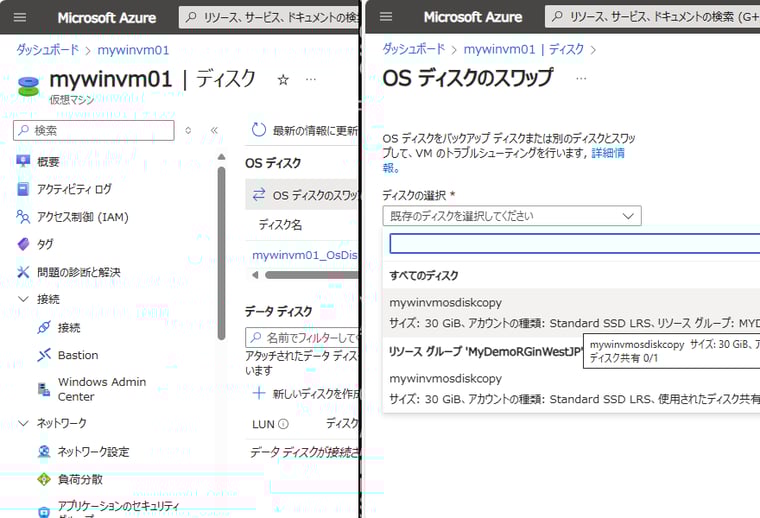Click the Connect (接続) plug icon
This screenshot has height=518, width=760.
click(44, 328)
